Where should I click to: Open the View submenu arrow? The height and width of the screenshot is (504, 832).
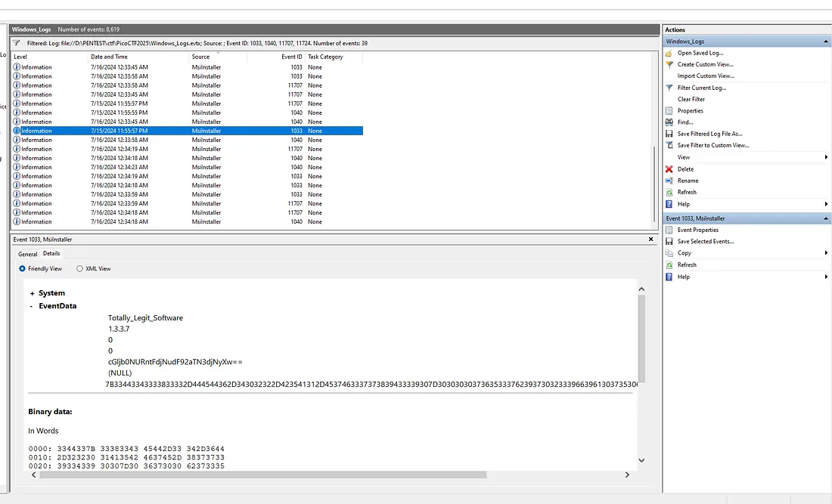(826, 157)
